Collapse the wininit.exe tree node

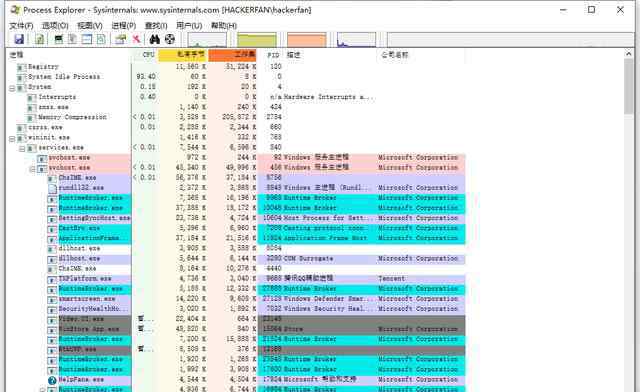pyautogui.click(x=12, y=138)
